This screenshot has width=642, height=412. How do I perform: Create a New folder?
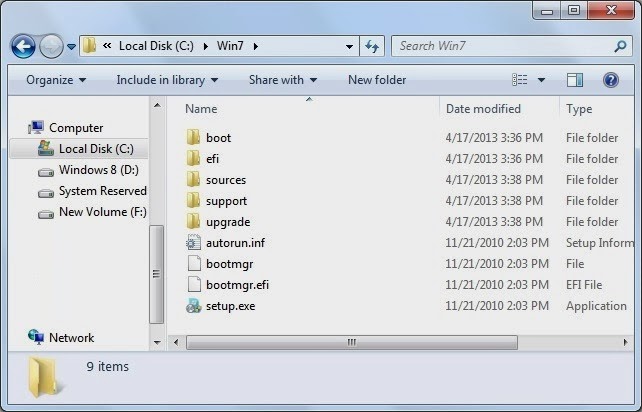click(x=377, y=80)
